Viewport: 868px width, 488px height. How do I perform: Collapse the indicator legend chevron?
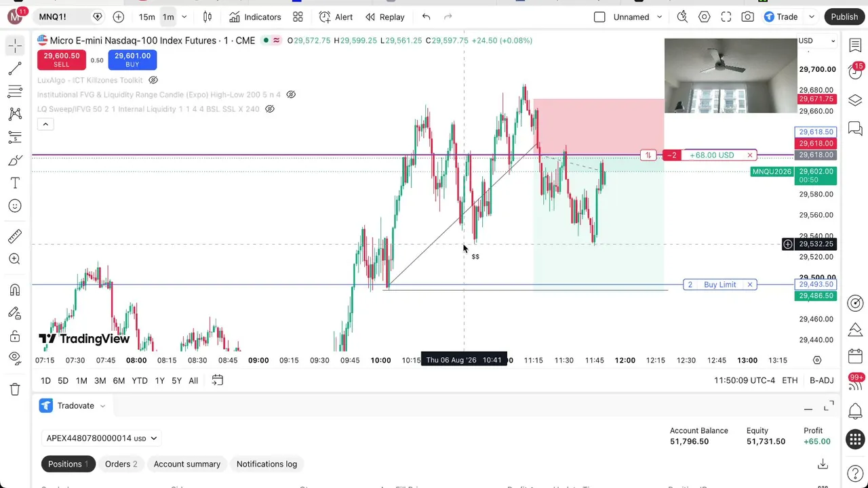[x=45, y=124]
